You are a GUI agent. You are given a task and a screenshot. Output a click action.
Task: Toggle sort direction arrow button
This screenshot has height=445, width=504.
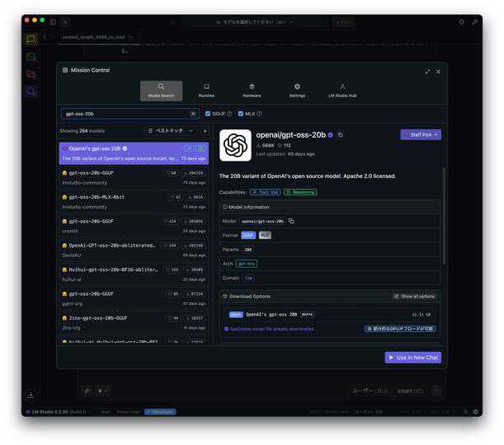(x=205, y=130)
